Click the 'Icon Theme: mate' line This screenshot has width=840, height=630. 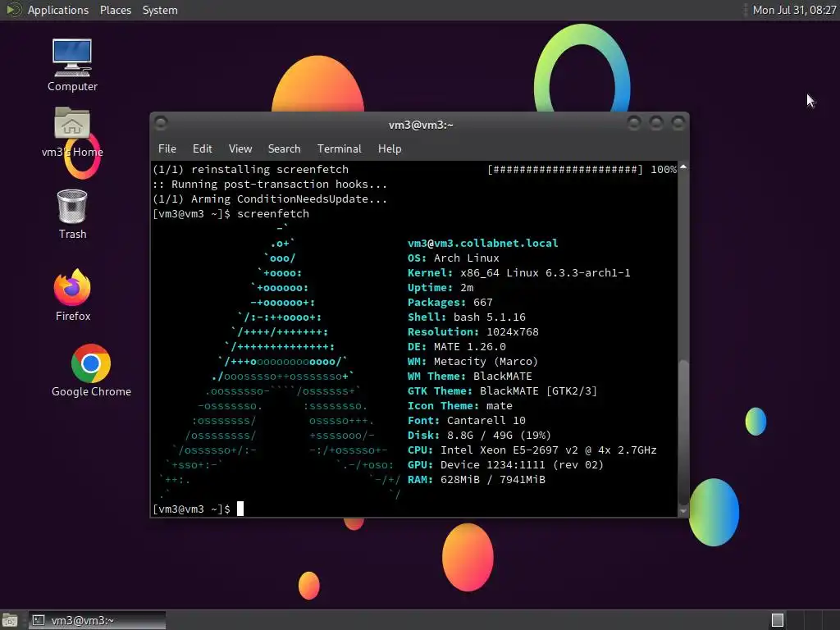click(459, 405)
